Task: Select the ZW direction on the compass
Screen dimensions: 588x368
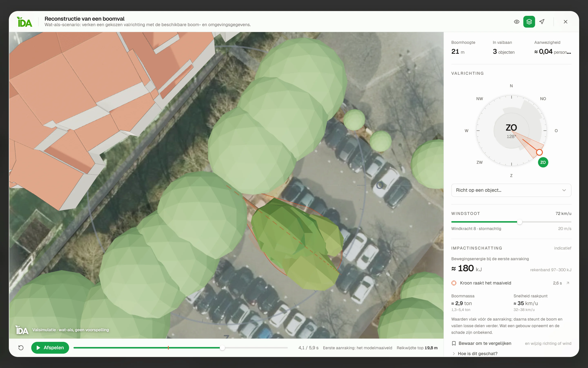Action: (479, 162)
